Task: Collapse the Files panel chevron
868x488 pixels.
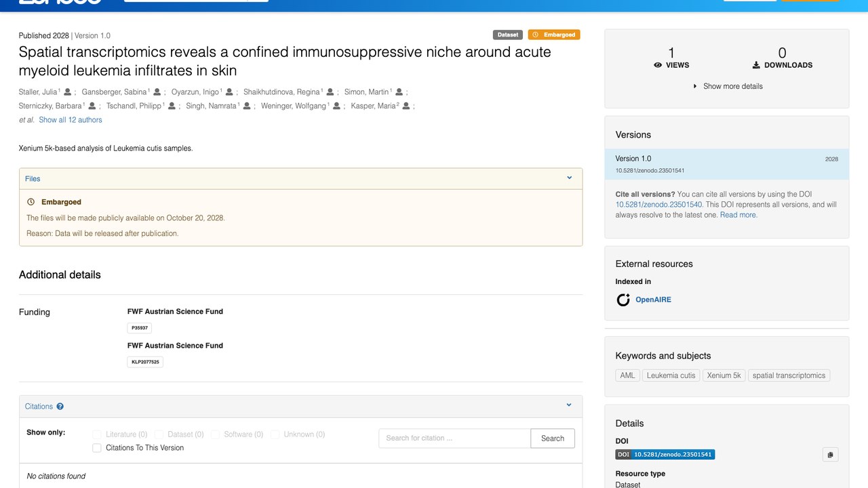Action: click(570, 178)
